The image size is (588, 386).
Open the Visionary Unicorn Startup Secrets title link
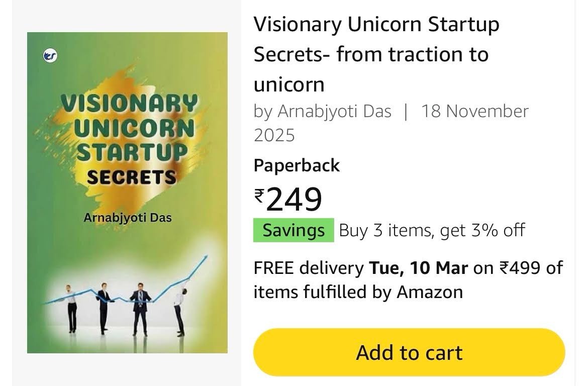376,54
